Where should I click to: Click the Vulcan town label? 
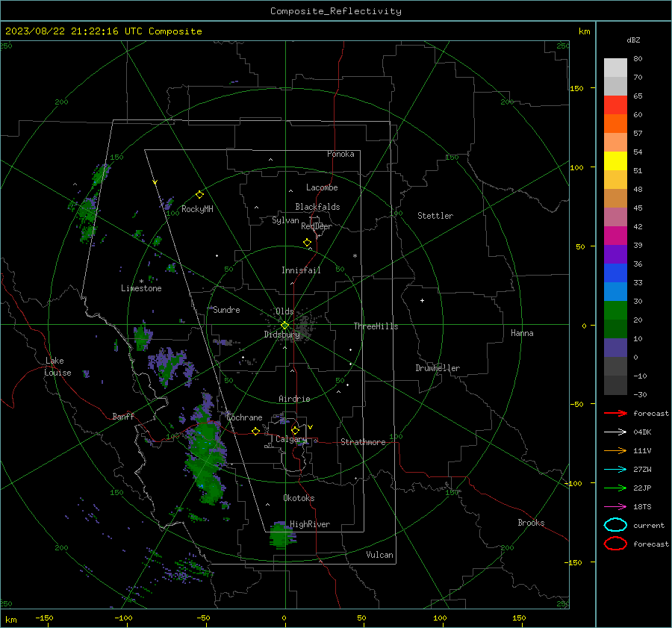coord(379,555)
